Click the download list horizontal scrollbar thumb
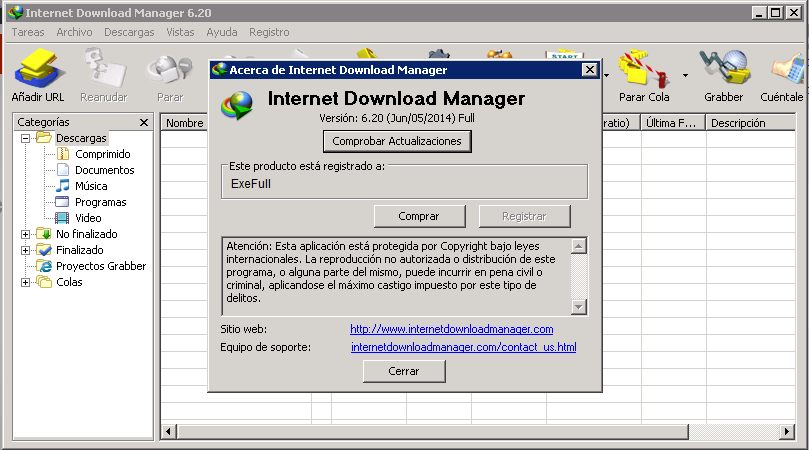The width and height of the screenshot is (809, 450). (432, 431)
